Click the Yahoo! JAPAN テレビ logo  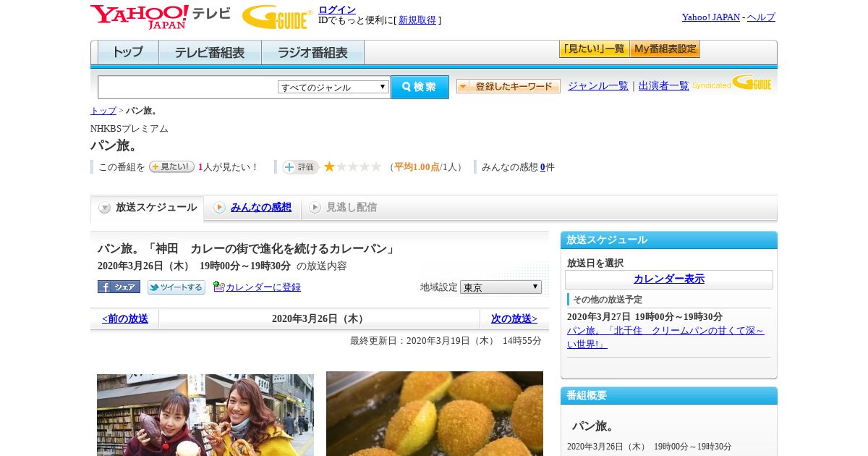click(x=161, y=17)
